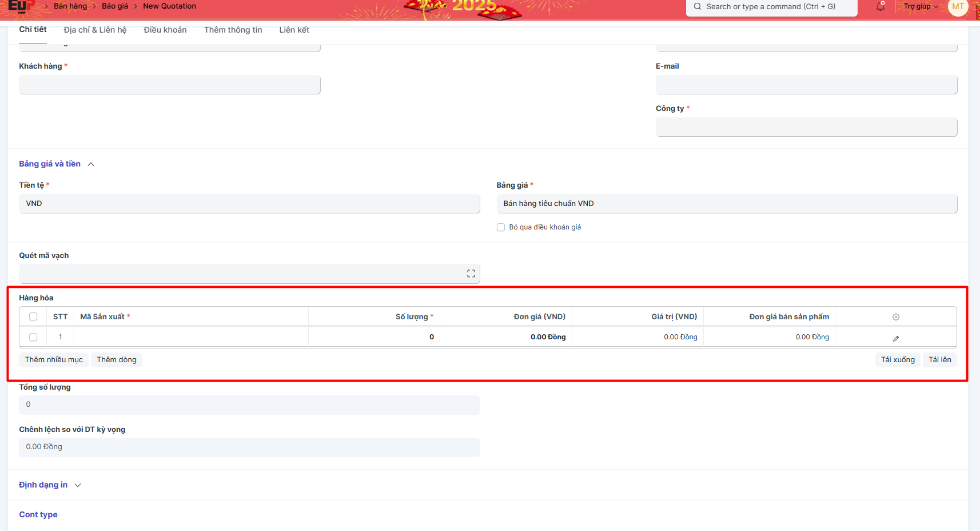Tick the select-all checkbox in table header
The width and height of the screenshot is (980, 531).
[x=33, y=317]
